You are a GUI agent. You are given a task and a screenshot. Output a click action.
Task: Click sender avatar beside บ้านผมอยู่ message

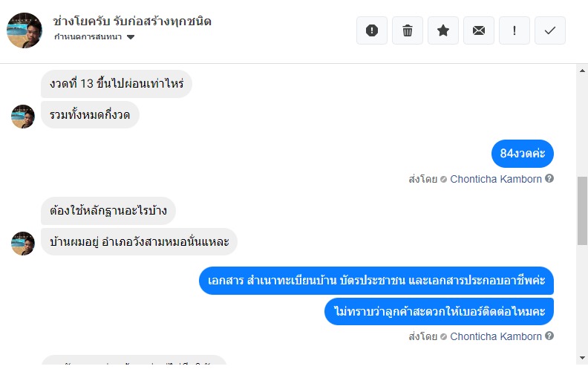pos(23,243)
